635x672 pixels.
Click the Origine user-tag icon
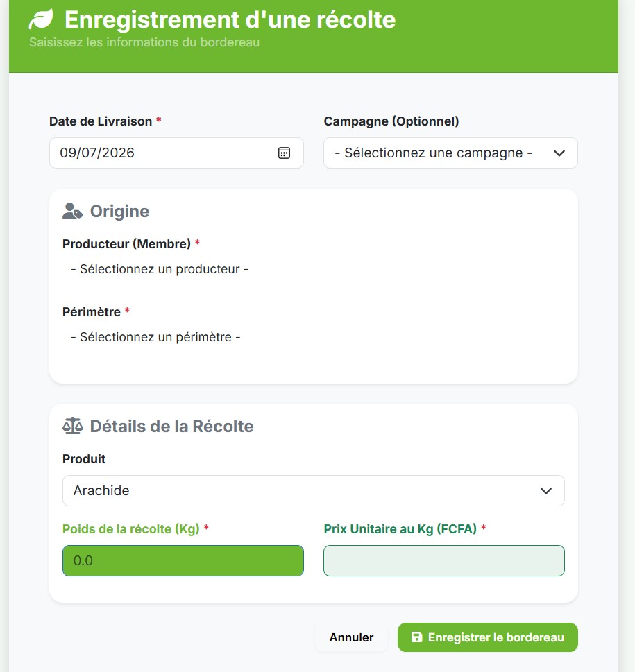point(72,211)
